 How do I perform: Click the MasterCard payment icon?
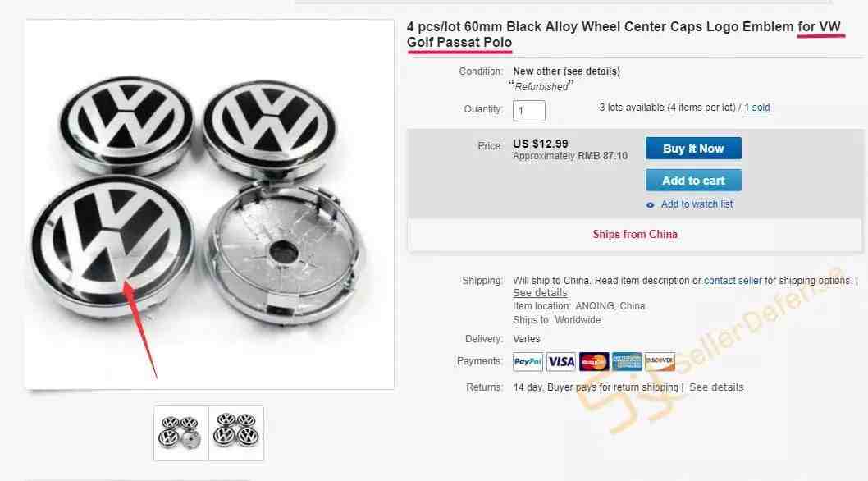(x=593, y=362)
